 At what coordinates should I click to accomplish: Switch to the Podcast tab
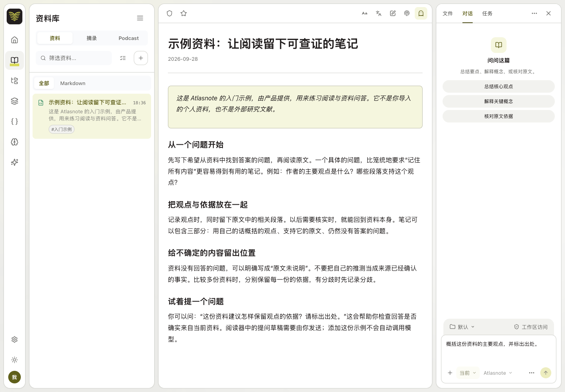(x=129, y=38)
